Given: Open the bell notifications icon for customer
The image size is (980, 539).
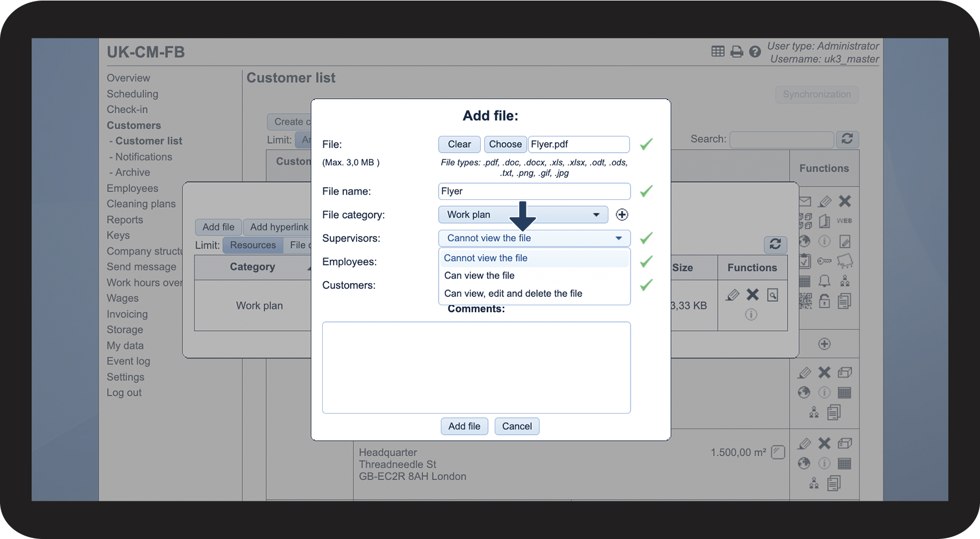Looking at the screenshot, I should (x=825, y=281).
